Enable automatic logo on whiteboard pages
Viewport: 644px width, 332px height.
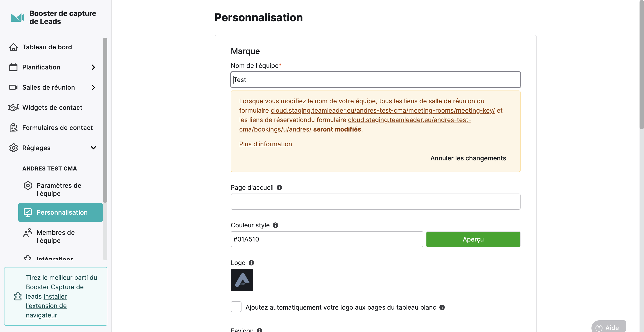tap(236, 307)
